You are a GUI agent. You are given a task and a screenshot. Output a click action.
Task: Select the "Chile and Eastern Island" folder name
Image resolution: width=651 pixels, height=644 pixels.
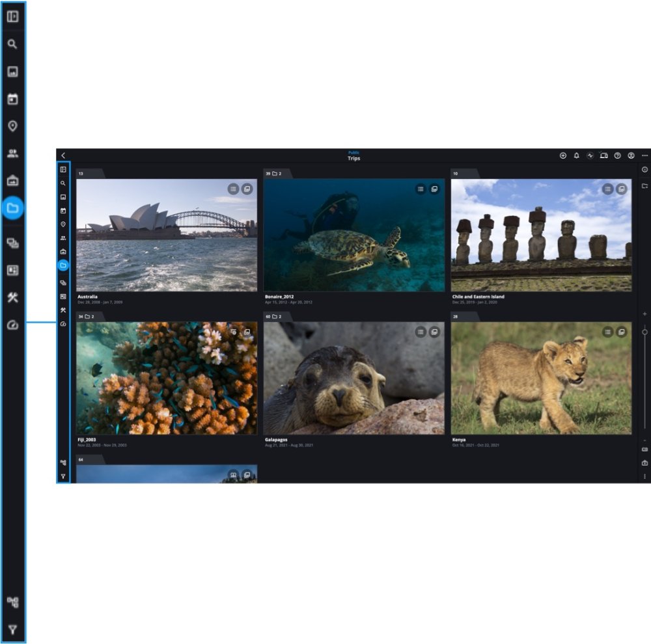tap(478, 297)
